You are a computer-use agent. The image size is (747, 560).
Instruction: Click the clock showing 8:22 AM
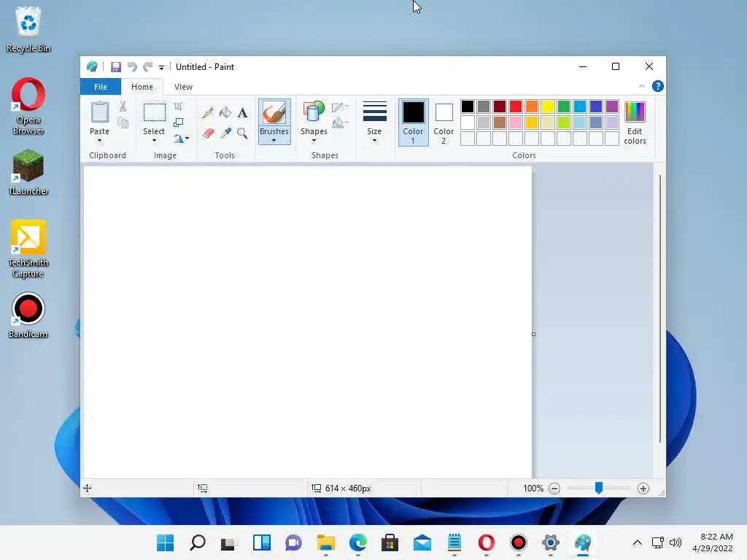click(716, 537)
